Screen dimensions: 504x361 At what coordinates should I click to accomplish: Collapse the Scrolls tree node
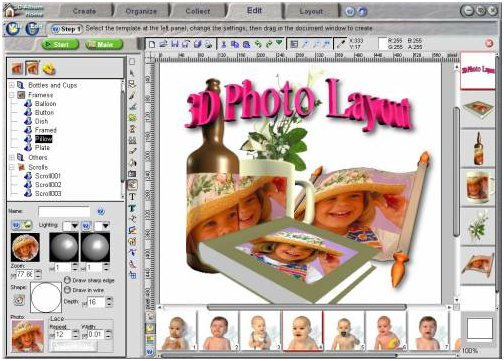pos(12,167)
